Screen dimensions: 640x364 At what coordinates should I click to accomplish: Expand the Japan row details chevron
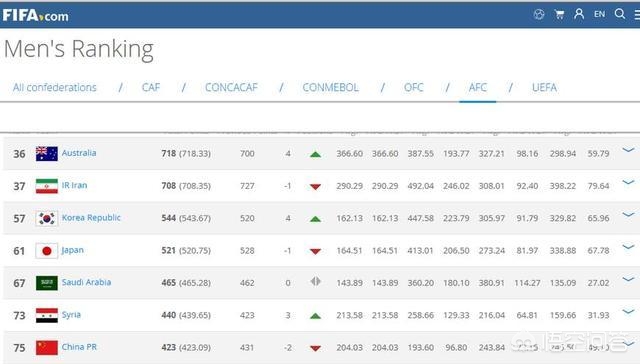[628, 247]
